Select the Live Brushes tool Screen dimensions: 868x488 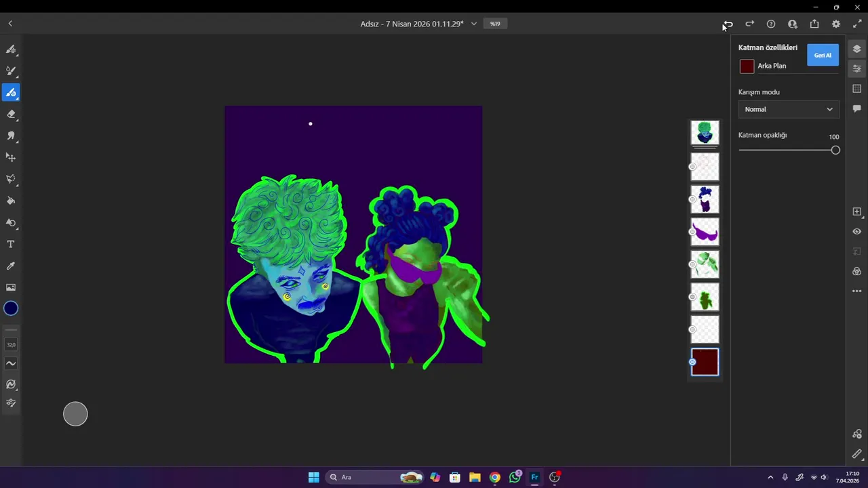click(11, 70)
